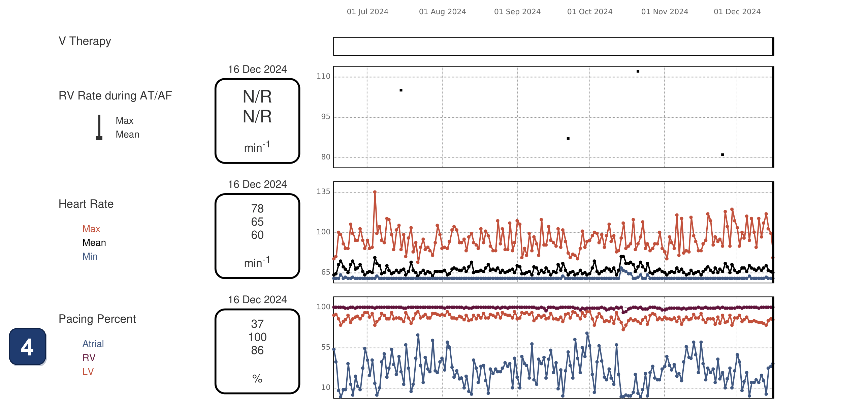Click the blue number 4 badge

(27, 347)
